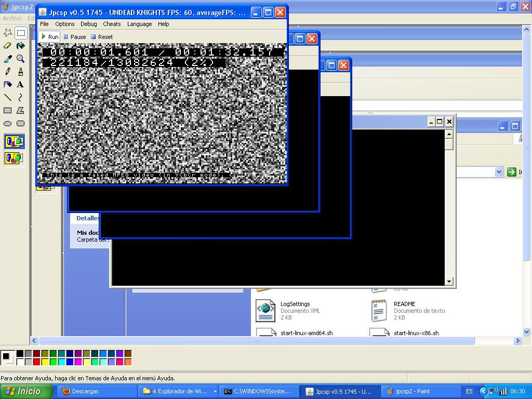This screenshot has width=532, height=399.
Task: Click the green Go arrow button
Action: 511,172
